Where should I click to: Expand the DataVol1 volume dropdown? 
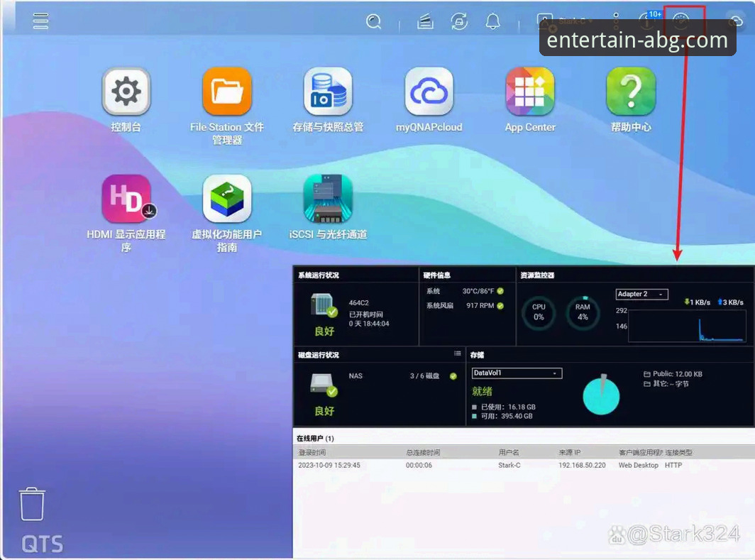pos(517,373)
